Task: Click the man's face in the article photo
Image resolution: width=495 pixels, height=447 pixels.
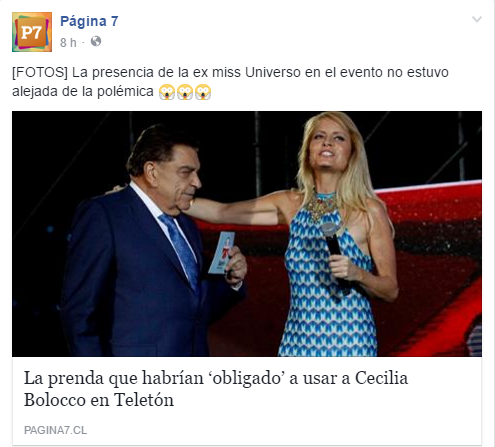Action: [x=185, y=182]
